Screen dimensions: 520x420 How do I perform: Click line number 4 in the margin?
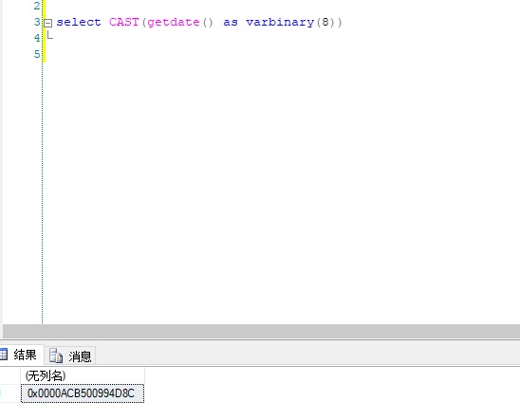tap(37, 38)
